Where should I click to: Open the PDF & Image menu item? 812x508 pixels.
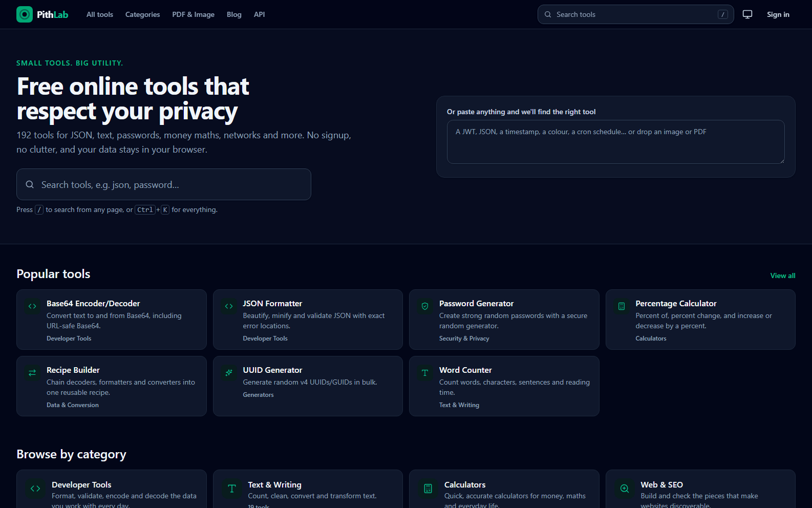(x=194, y=14)
